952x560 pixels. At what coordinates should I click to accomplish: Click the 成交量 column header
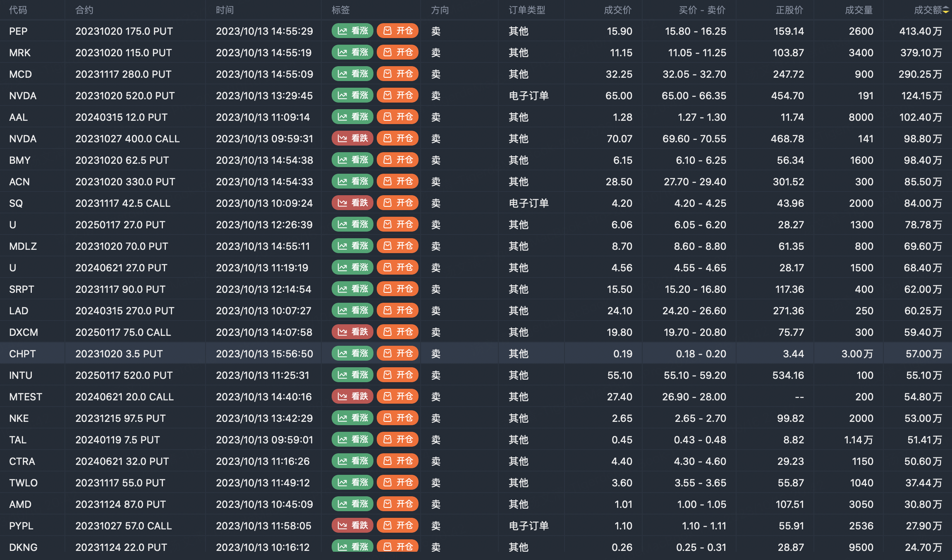tap(859, 10)
